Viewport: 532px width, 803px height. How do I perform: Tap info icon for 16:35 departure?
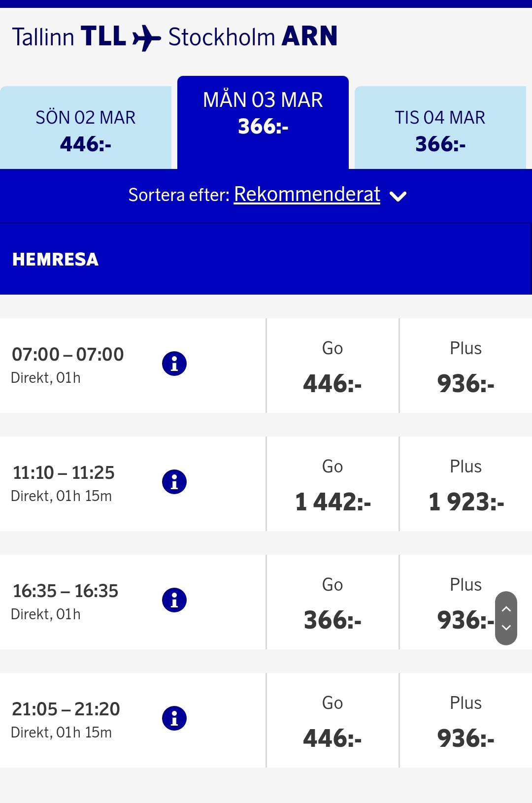tap(174, 601)
